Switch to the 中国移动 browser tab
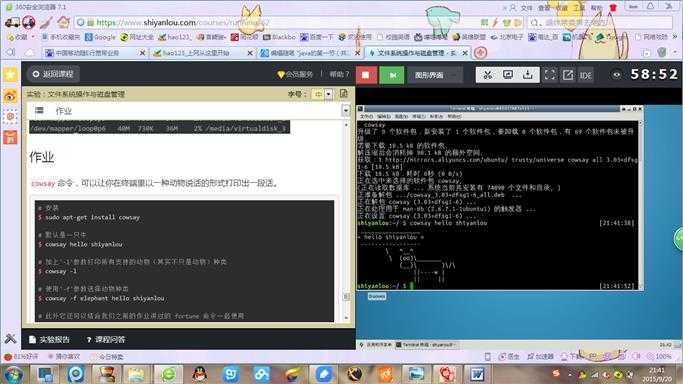 click(95, 53)
